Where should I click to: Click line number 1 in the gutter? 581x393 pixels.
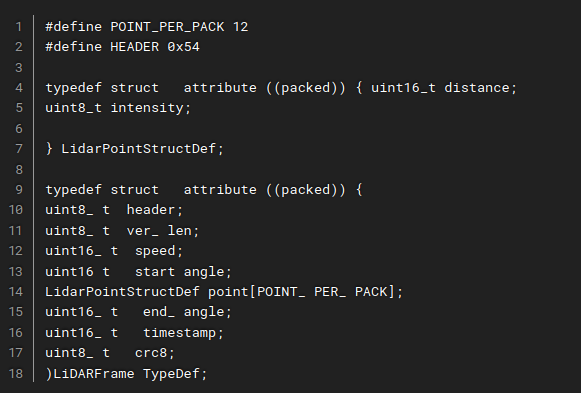click(19, 27)
